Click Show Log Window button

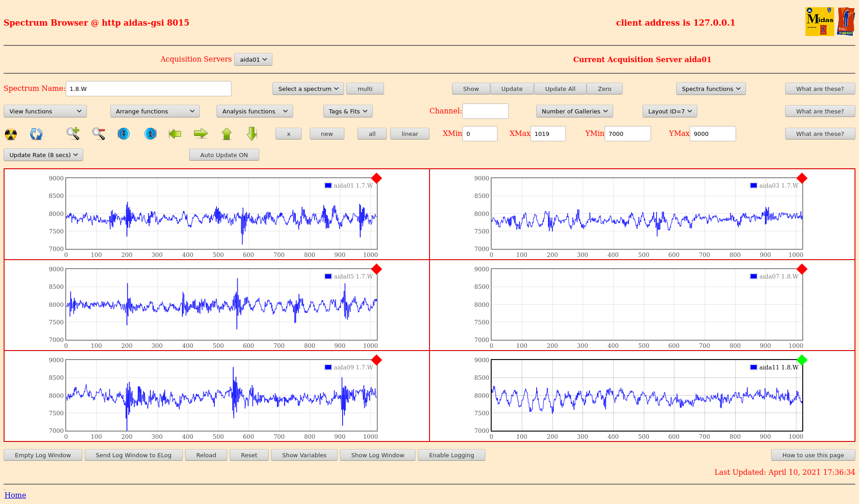coord(378,455)
